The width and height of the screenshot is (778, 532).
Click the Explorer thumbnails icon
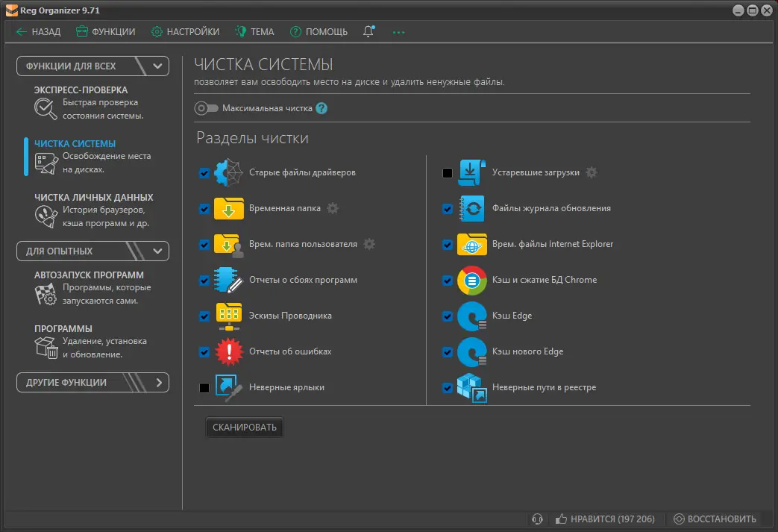229,316
